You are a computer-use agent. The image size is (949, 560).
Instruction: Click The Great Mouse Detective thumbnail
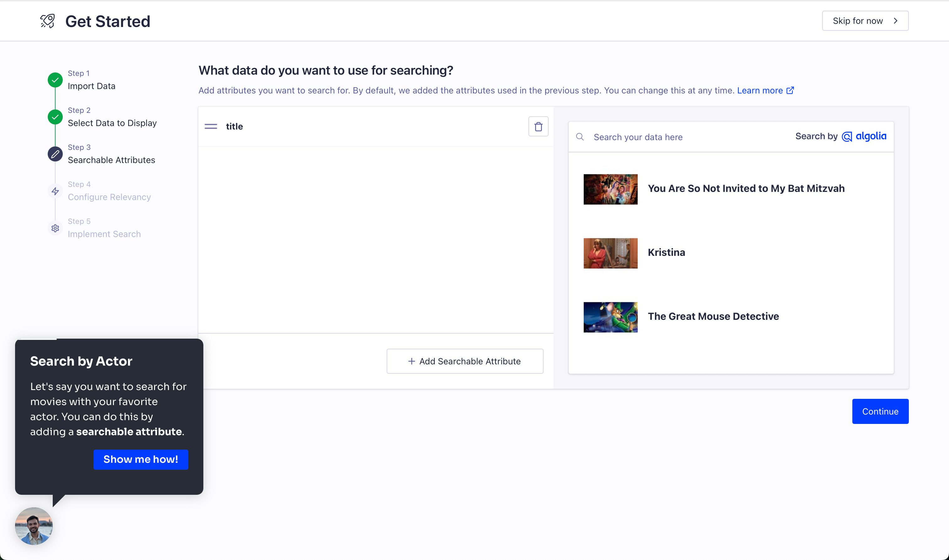point(610,317)
